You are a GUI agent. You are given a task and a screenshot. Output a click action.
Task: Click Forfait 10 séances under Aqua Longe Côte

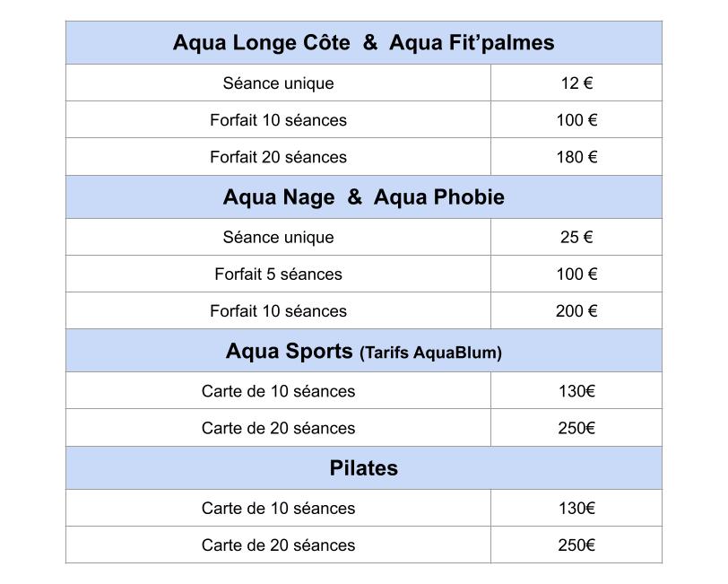pos(278,120)
